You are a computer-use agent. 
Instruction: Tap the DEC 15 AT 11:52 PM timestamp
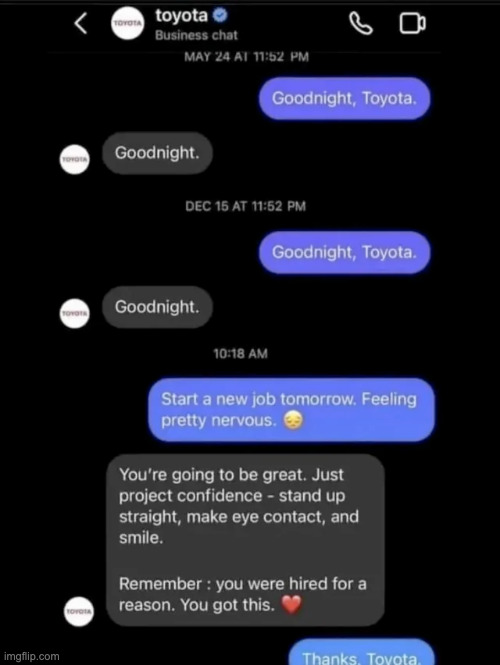pos(246,207)
